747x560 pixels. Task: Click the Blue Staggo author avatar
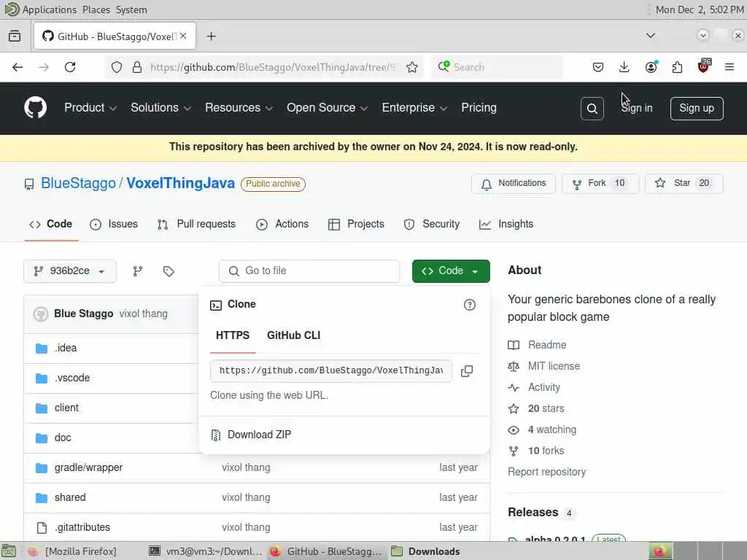tap(41, 314)
